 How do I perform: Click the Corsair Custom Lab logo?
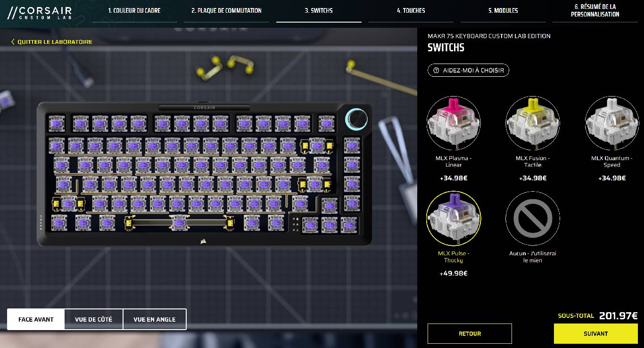[x=39, y=12]
